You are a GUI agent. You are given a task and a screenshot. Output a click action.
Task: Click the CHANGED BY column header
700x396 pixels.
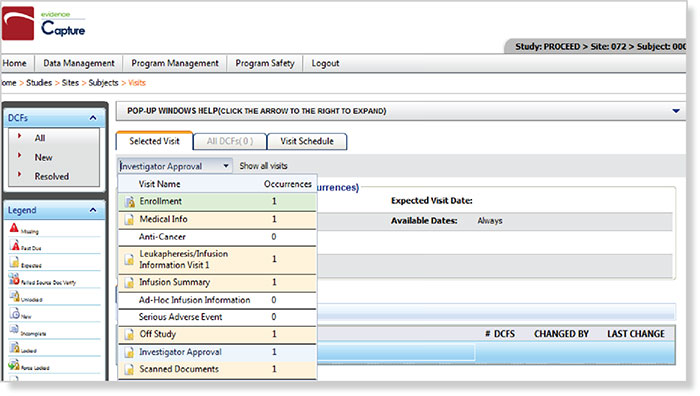[561, 334]
